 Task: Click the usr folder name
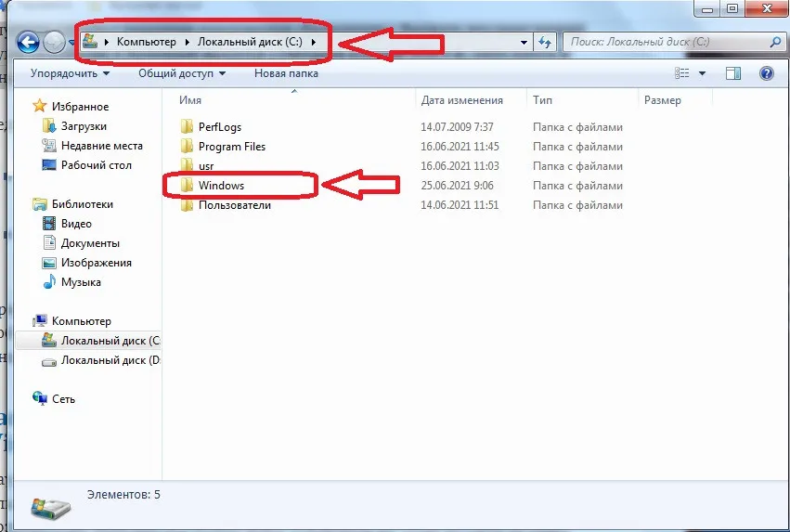pyautogui.click(x=206, y=166)
